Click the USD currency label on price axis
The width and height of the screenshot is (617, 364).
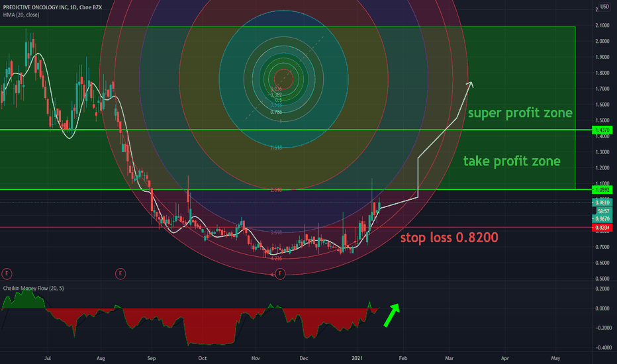pyautogui.click(x=604, y=7)
